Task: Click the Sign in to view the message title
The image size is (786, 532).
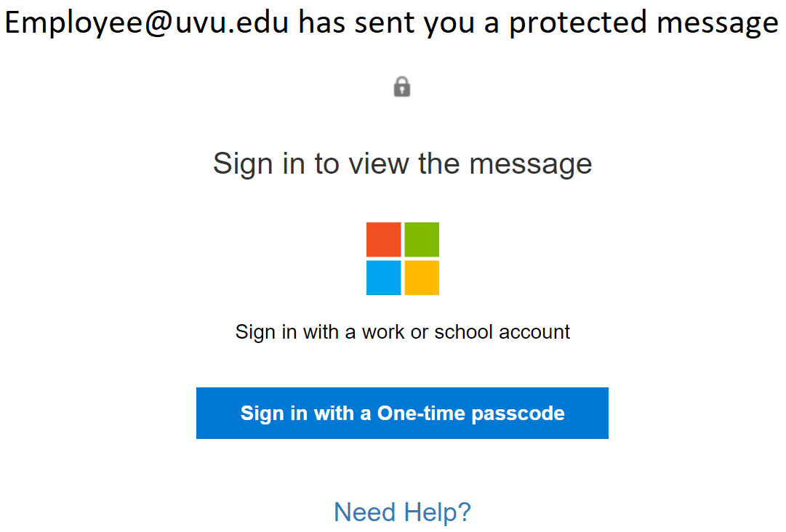Action: coord(402,163)
